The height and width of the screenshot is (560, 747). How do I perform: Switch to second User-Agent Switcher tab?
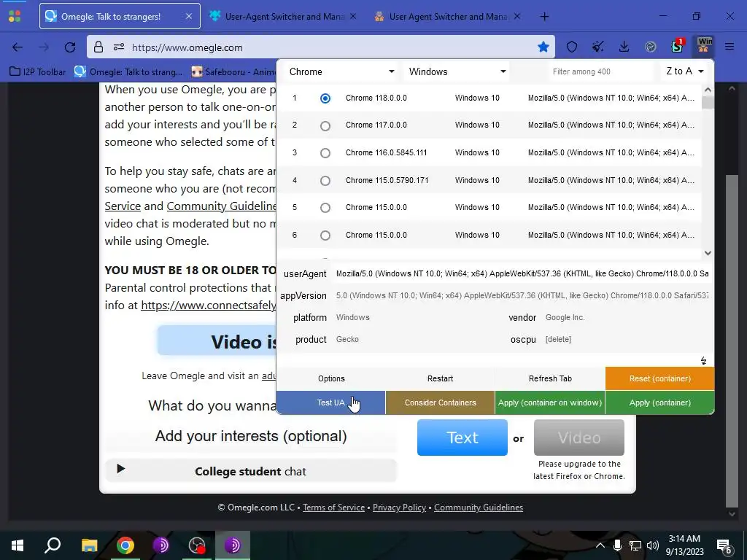(284, 16)
